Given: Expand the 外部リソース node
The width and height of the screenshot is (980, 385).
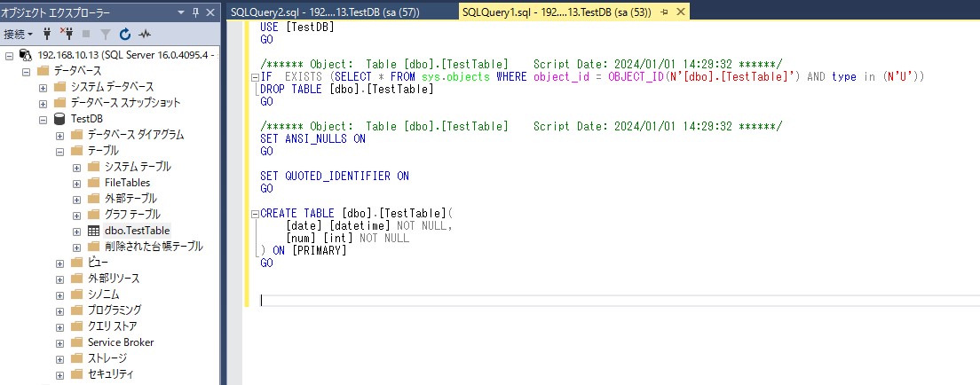Looking at the screenshot, I should click(60, 279).
